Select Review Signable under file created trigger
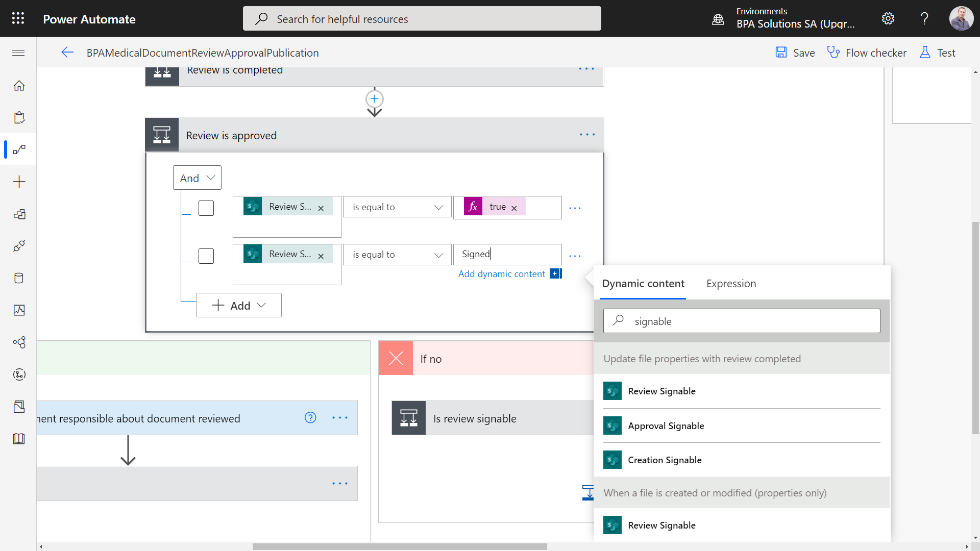 pyautogui.click(x=742, y=525)
